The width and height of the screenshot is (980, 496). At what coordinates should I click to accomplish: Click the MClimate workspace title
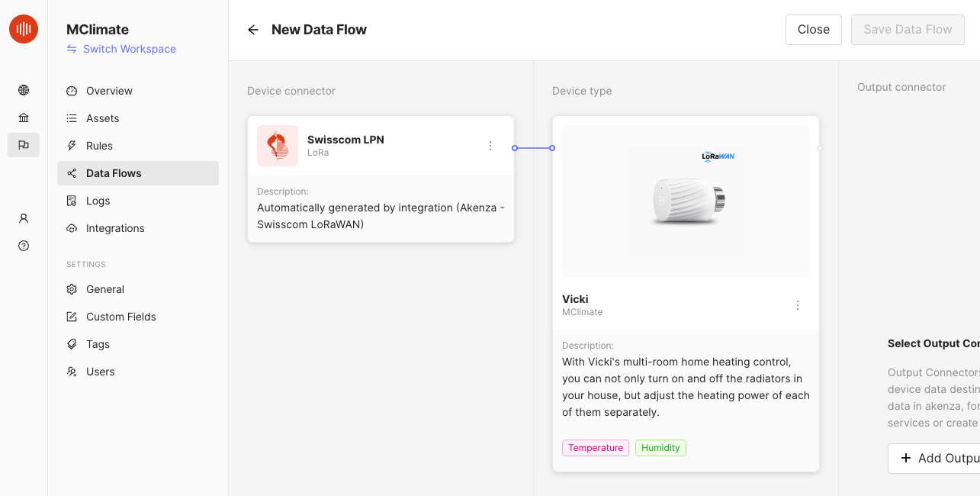coord(98,30)
